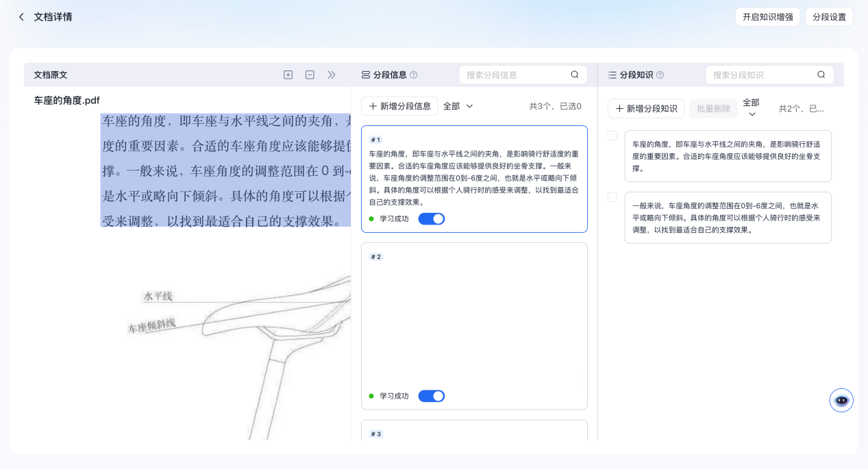Viewport: 868px width, 469px height.
Task: Select segment card #3 at the bottom
Action: pos(474,433)
